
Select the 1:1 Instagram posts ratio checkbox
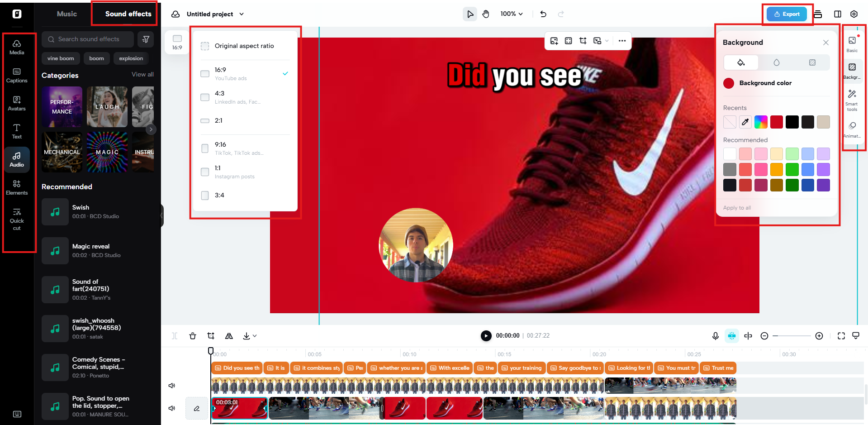(x=204, y=172)
